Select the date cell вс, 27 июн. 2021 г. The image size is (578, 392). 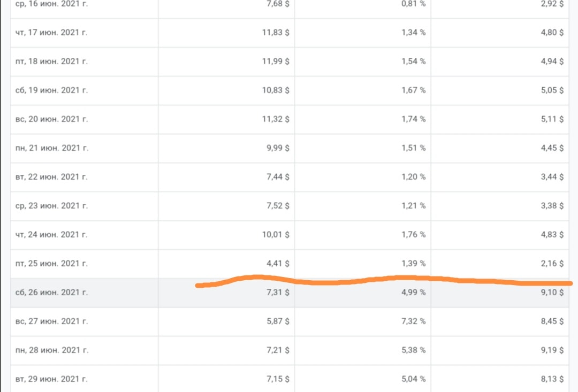point(51,321)
